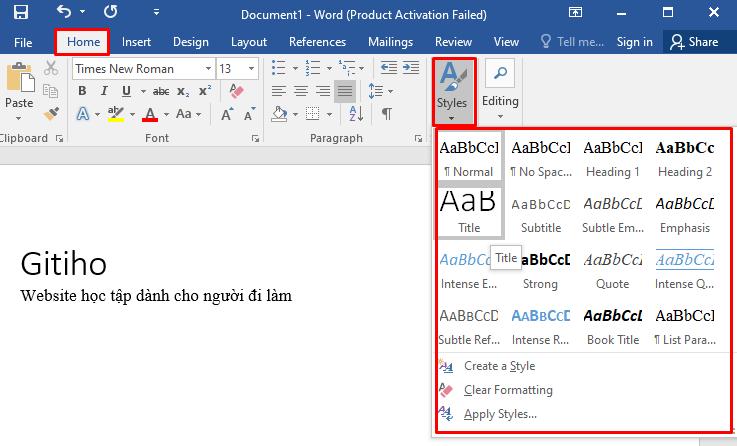Click the Show/Hide paragraph marks icon
Screen dimensions: 737x446
[x=387, y=114]
